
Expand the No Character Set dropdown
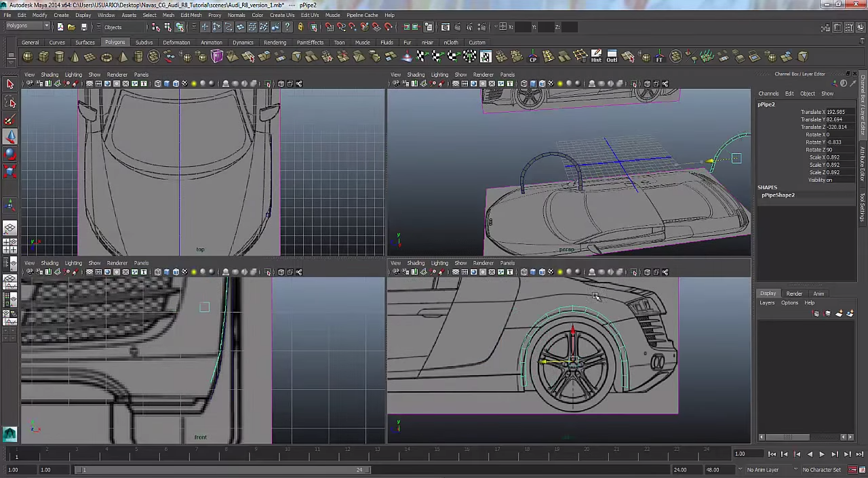821,470
